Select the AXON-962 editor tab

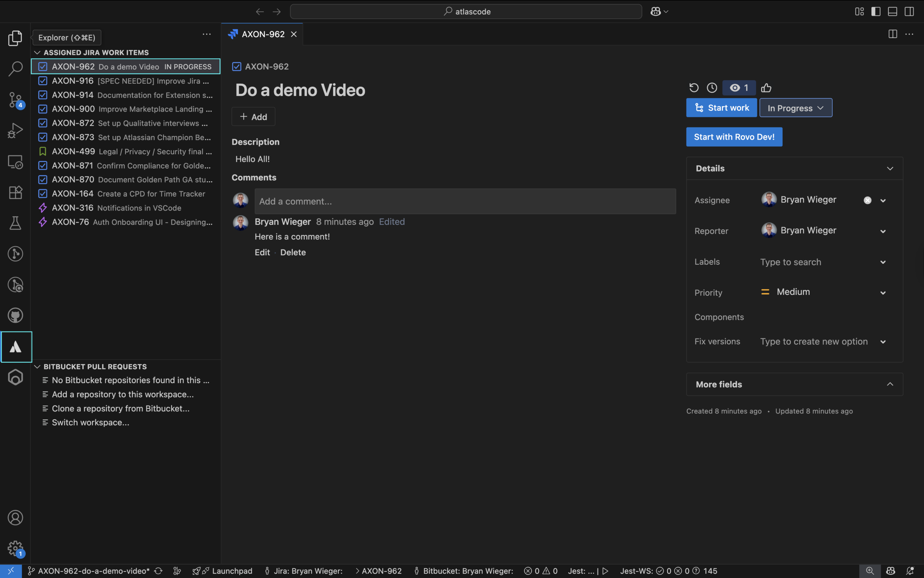click(262, 34)
